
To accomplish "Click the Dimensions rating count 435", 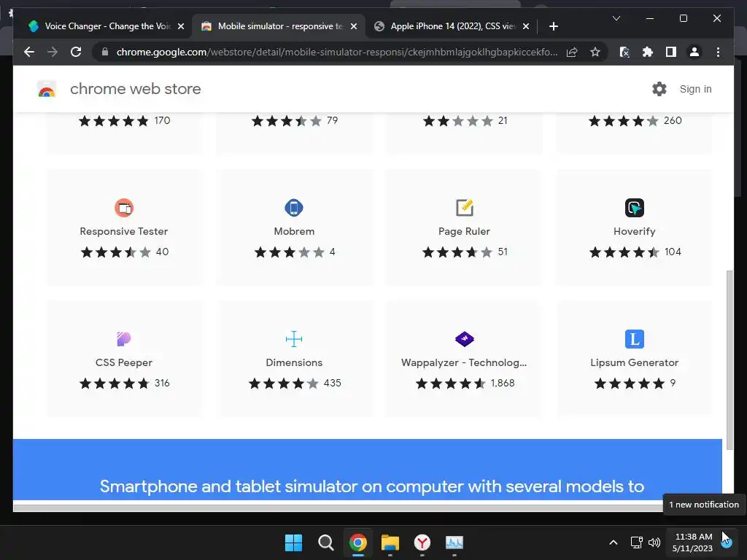I will 332,384.
